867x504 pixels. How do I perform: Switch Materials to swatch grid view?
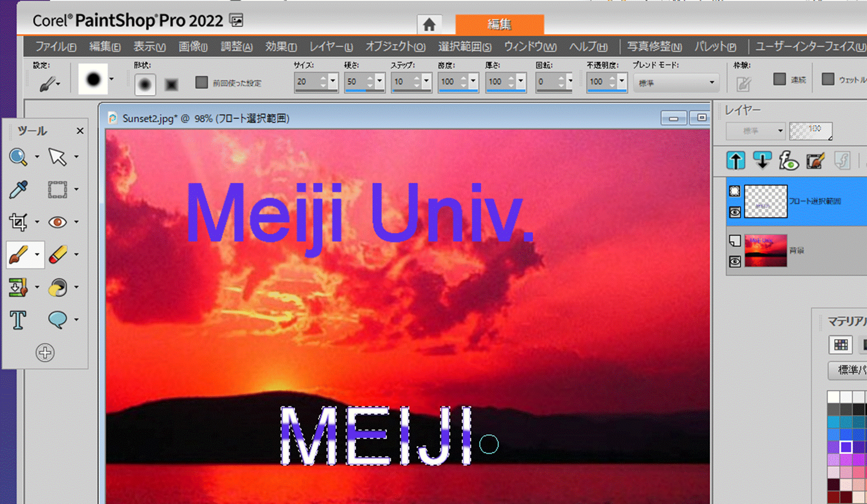[x=841, y=345]
